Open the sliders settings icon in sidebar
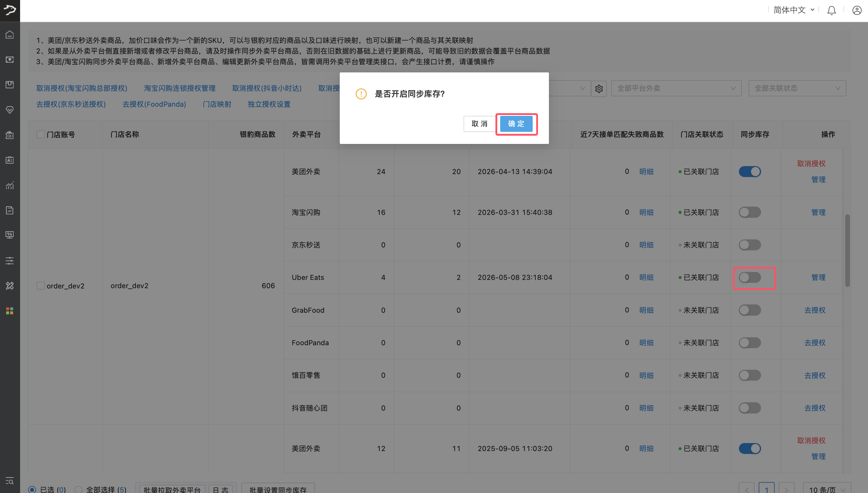868x493 pixels. coord(10,260)
